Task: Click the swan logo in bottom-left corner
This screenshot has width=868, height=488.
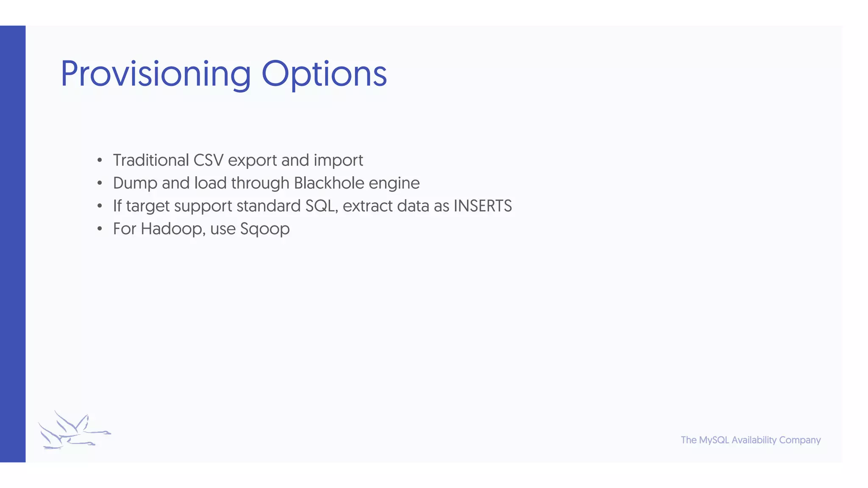Action: [x=75, y=430]
